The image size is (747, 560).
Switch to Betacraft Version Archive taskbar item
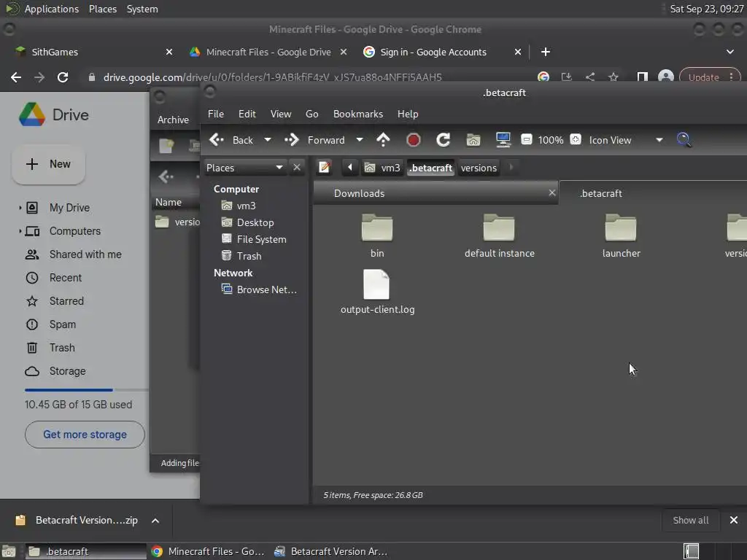(x=332, y=551)
